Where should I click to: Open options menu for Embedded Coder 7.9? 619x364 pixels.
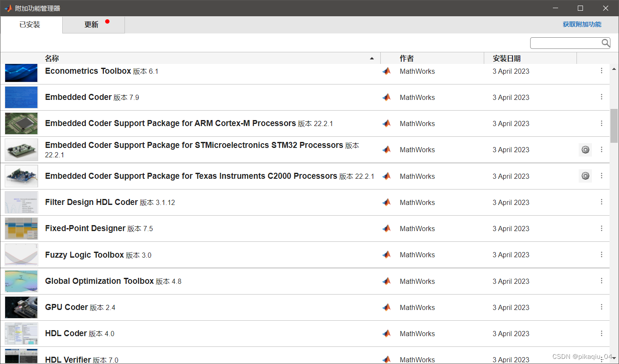coord(601,97)
